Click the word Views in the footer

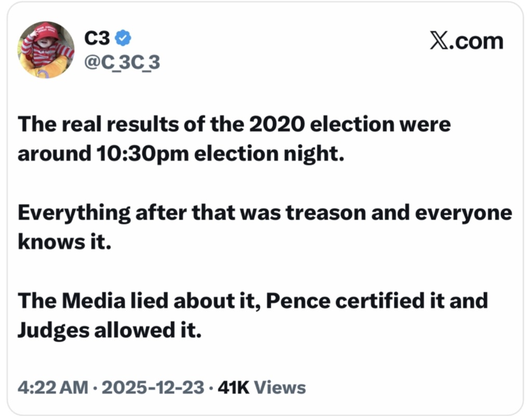click(280, 387)
